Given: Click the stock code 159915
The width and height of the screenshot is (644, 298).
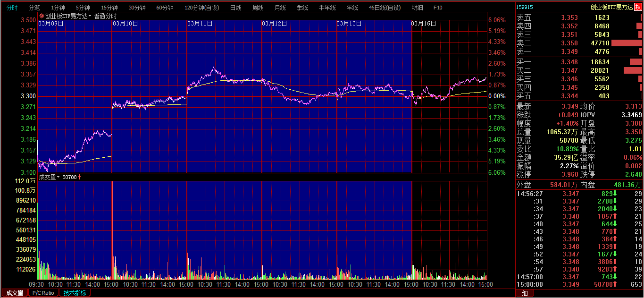Looking at the screenshot, I should click(x=525, y=7).
